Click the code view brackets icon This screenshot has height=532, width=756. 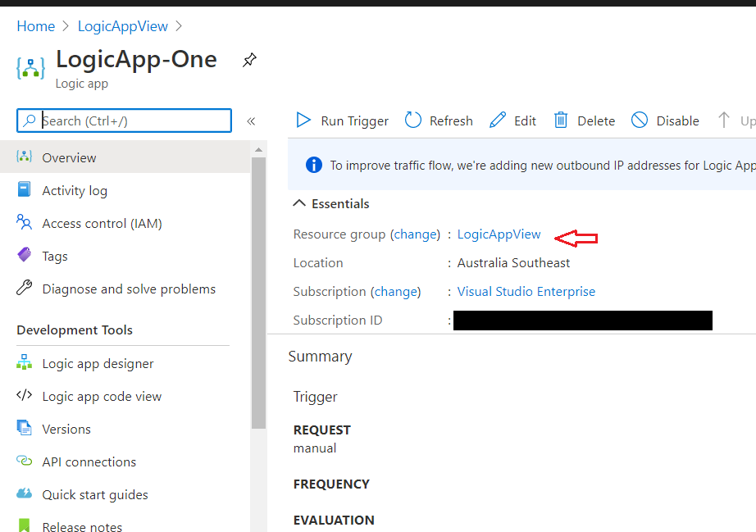point(24,395)
